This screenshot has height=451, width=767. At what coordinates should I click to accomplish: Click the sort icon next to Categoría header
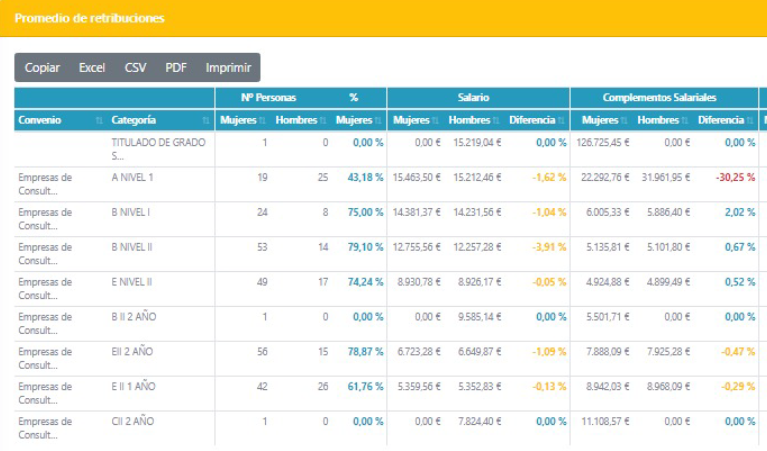(x=208, y=121)
